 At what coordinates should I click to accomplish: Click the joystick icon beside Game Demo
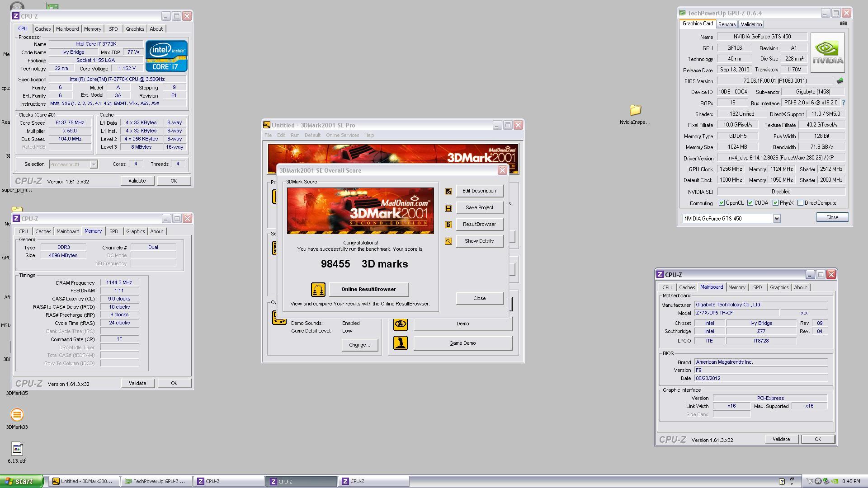point(400,343)
